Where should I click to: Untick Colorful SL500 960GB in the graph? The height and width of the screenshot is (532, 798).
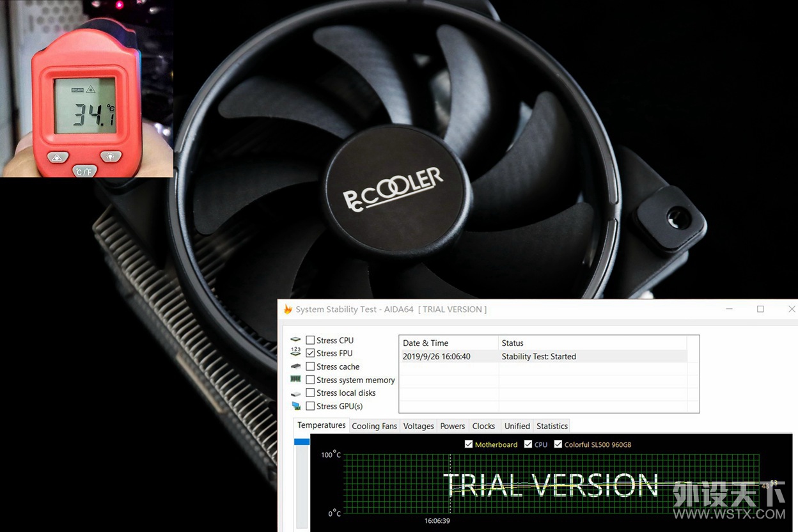click(558, 444)
